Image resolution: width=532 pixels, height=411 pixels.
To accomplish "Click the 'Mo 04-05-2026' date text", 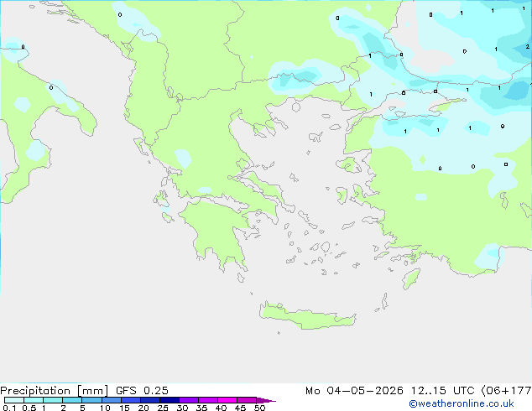I will (x=355, y=391).
